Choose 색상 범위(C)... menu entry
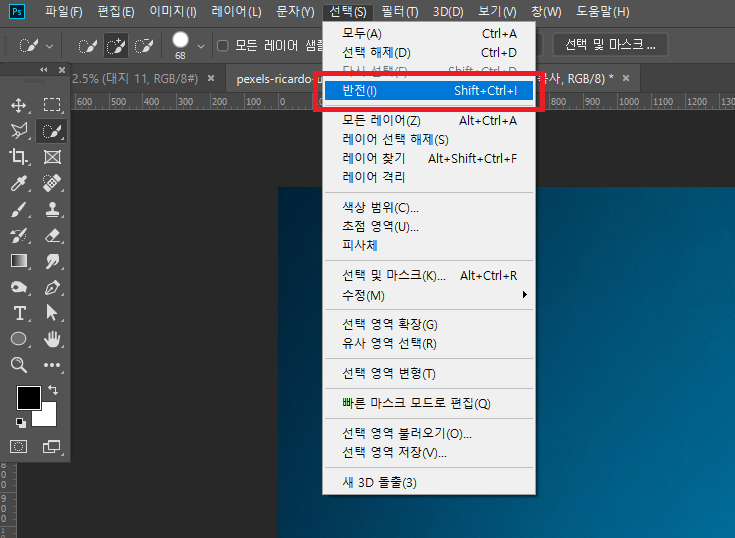 380,208
